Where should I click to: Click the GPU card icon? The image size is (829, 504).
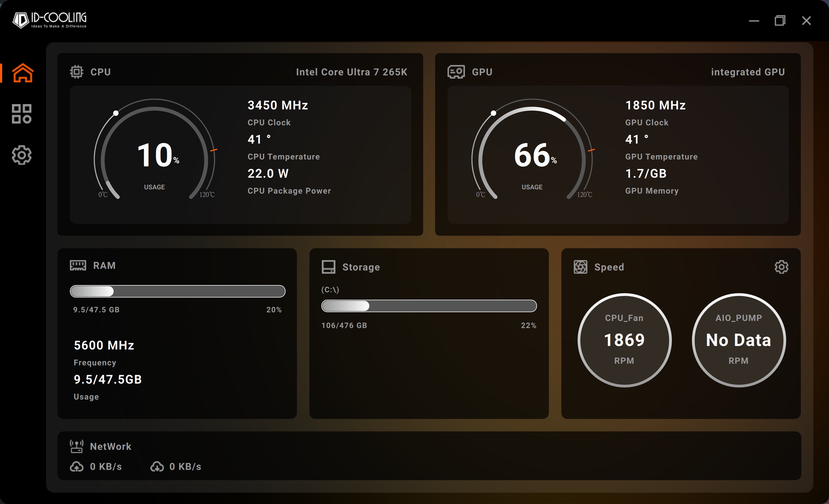456,72
